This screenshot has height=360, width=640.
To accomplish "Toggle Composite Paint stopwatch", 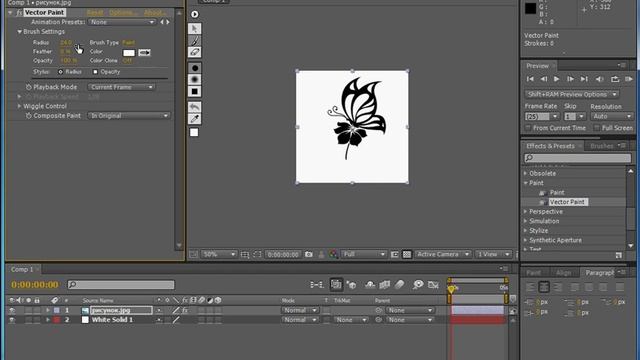I will click(29, 116).
